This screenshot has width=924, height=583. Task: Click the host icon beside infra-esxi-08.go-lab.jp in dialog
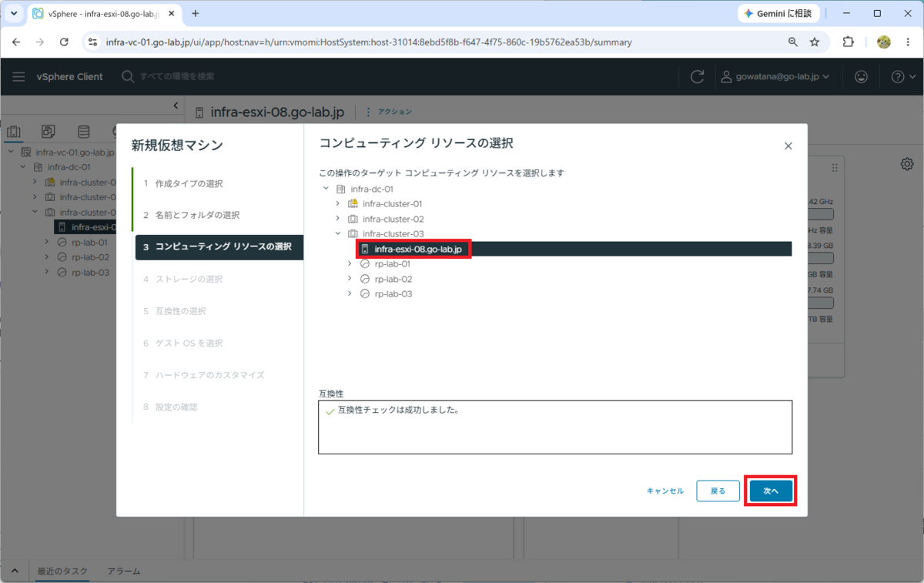(x=365, y=249)
